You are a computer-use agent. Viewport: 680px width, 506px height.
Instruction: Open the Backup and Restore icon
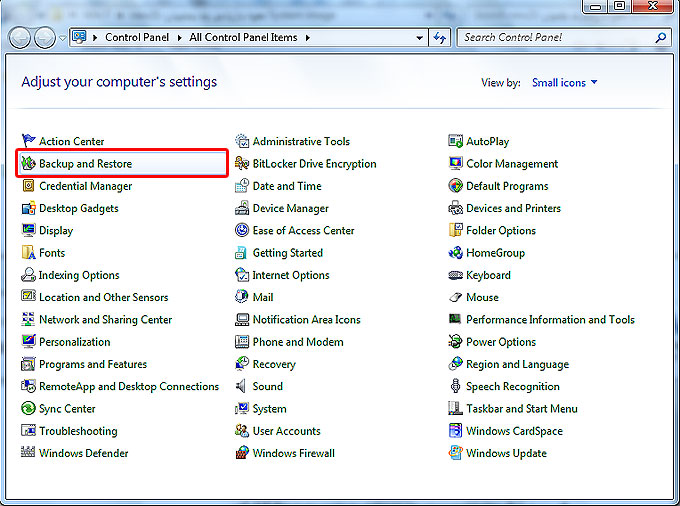tap(29, 164)
